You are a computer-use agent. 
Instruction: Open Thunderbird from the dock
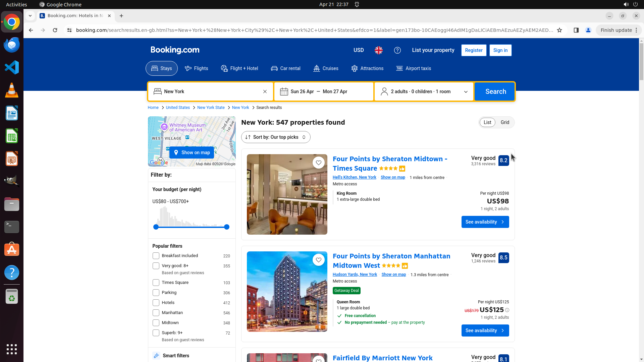[12, 45]
